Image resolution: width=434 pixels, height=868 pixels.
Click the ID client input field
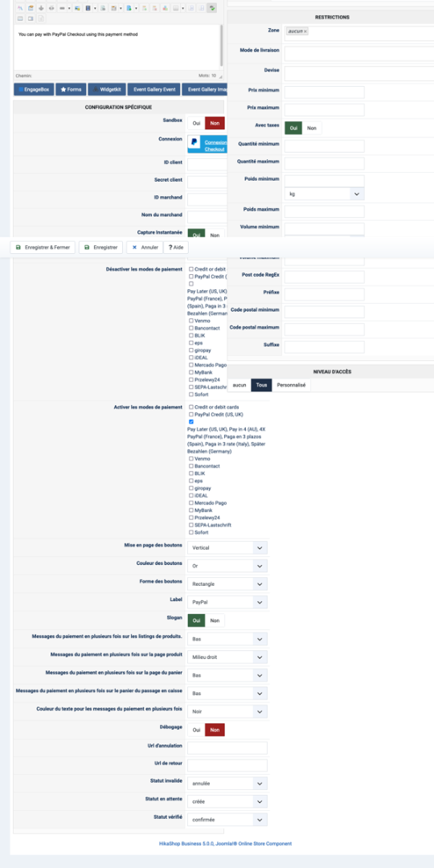207,165
